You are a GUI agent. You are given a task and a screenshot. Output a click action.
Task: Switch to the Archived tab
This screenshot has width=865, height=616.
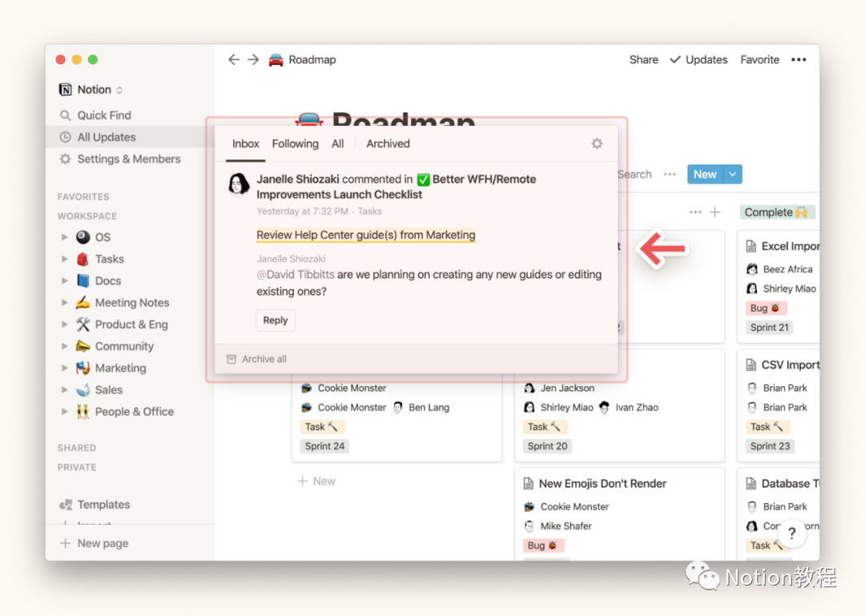click(388, 144)
